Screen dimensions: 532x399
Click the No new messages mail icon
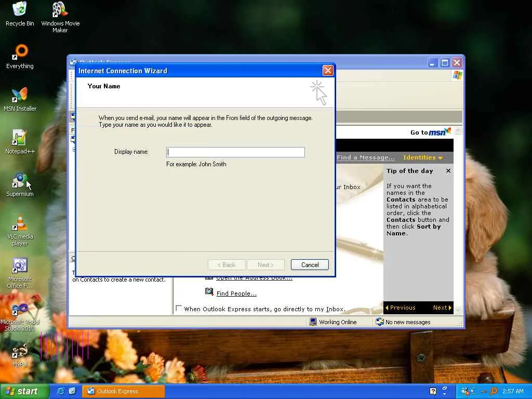pos(380,322)
